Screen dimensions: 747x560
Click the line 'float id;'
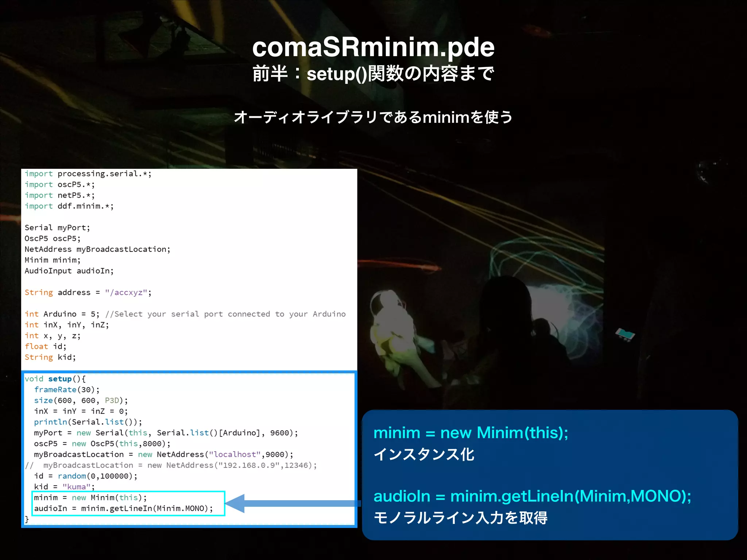(x=46, y=346)
